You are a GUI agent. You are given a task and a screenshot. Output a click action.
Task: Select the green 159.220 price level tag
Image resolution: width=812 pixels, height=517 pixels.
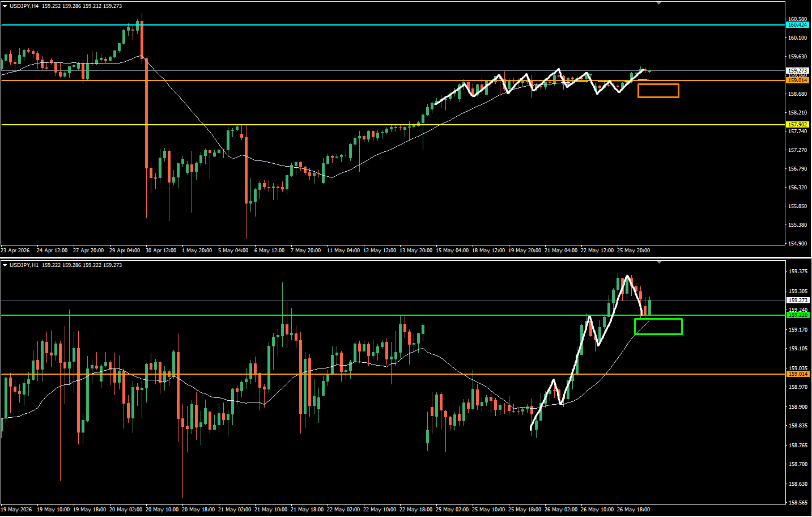pos(797,315)
